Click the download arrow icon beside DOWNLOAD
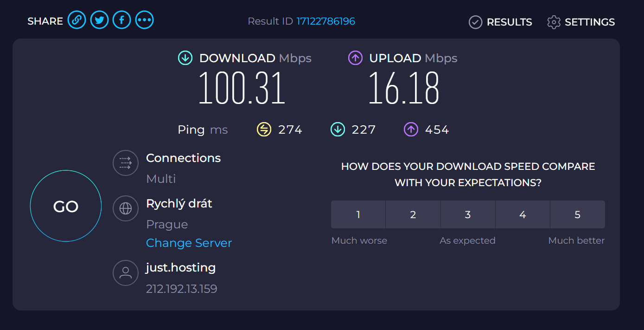The height and width of the screenshot is (330, 644). [x=185, y=58]
